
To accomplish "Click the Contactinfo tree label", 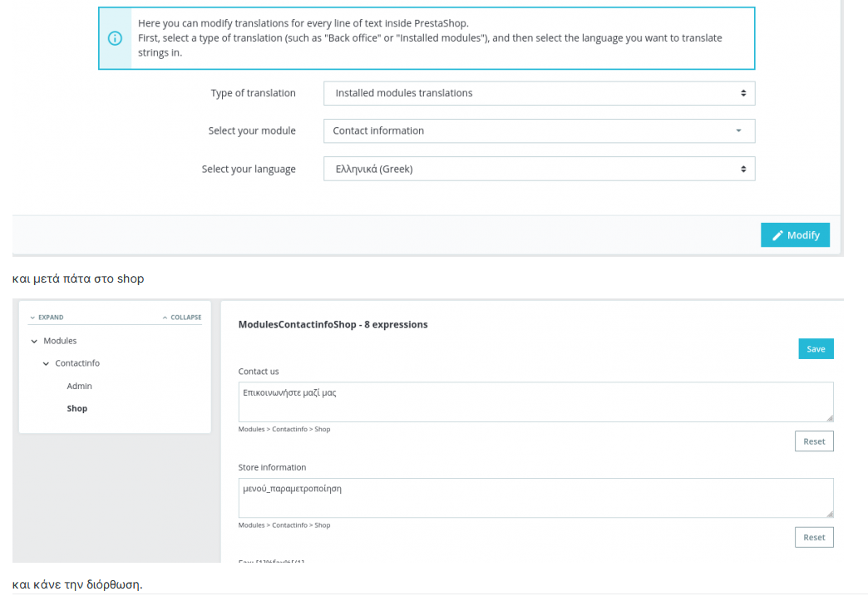I will coord(77,364).
